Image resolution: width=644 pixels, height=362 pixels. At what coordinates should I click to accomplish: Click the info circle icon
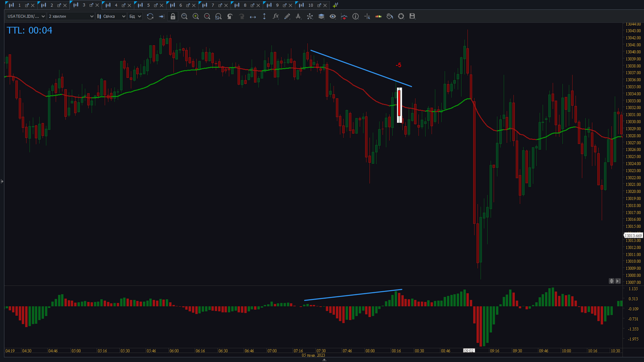[x=355, y=16]
